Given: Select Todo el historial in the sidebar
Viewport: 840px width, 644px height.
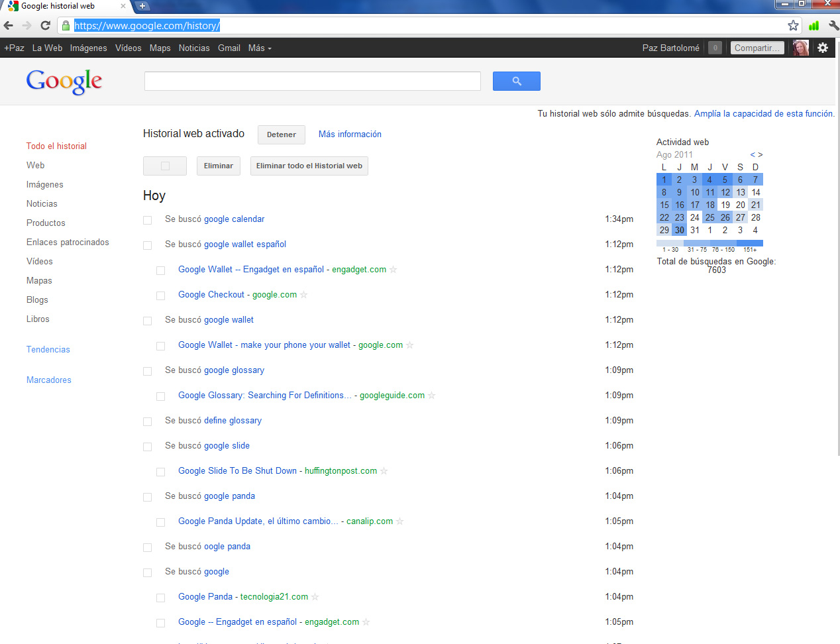Looking at the screenshot, I should (x=56, y=146).
